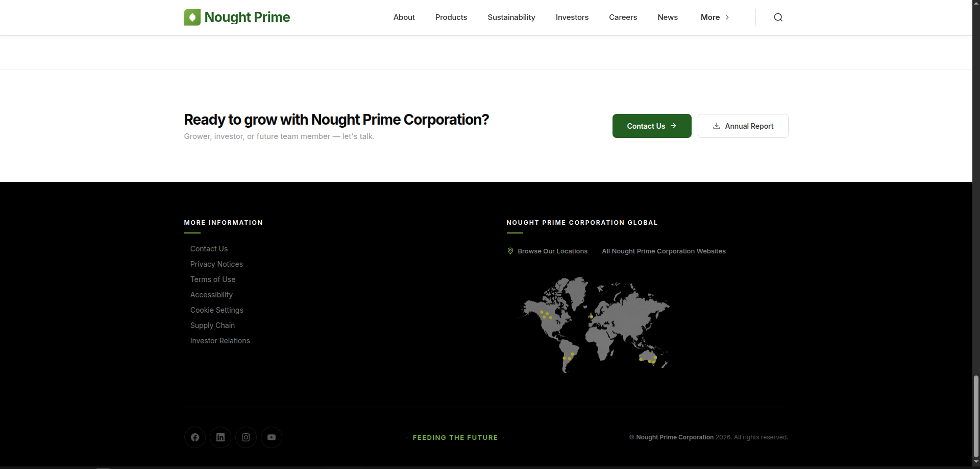Open the YouTube social icon
The image size is (980, 469).
[272, 437]
